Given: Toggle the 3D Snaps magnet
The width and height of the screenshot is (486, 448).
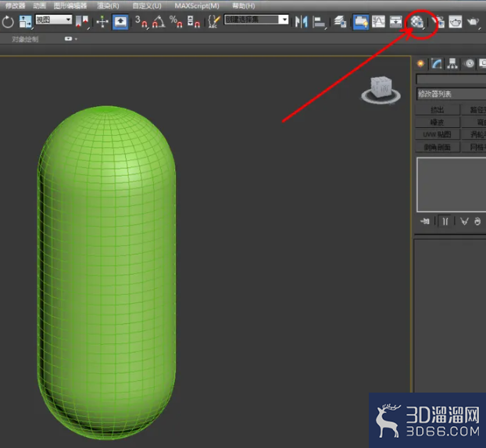Looking at the screenshot, I should coord(141,22).
